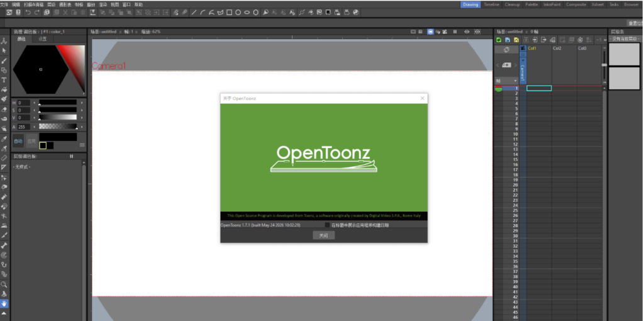The image size is (644, 321).
Task: Pick a color in the red saturation triangle
Action: [x=76, y=62]
